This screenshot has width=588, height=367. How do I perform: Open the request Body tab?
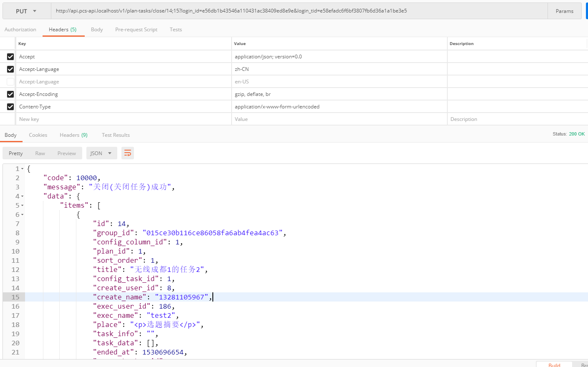click(x=97, y=30)
